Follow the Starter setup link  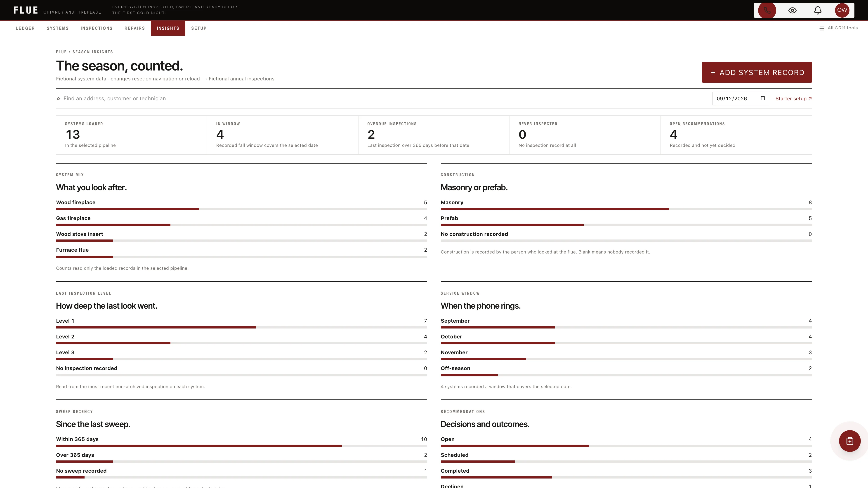point(794,99)
